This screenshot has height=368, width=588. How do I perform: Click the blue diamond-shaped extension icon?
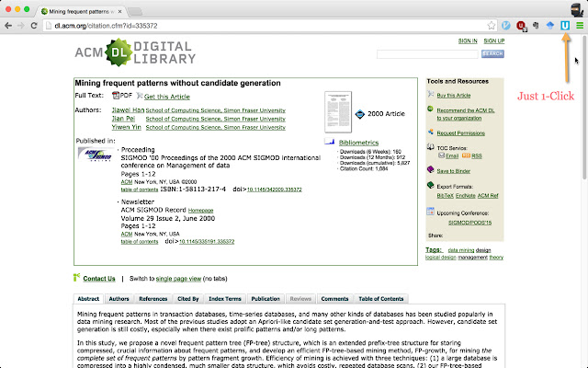pos(550,25)
